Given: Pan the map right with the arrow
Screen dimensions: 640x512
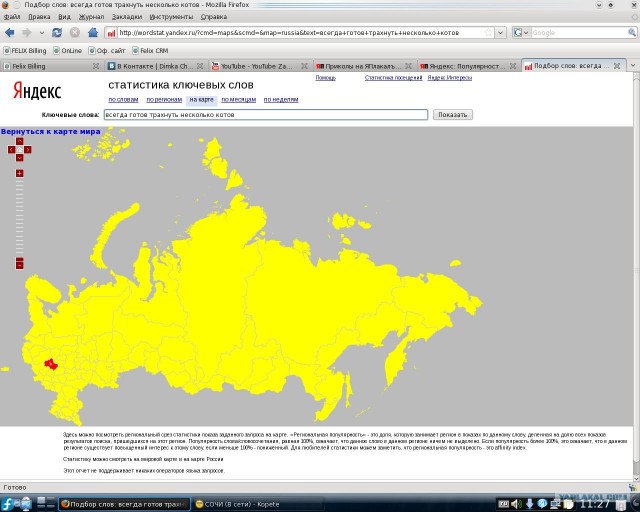Looking at the screenshot, I should click(28, 150).
